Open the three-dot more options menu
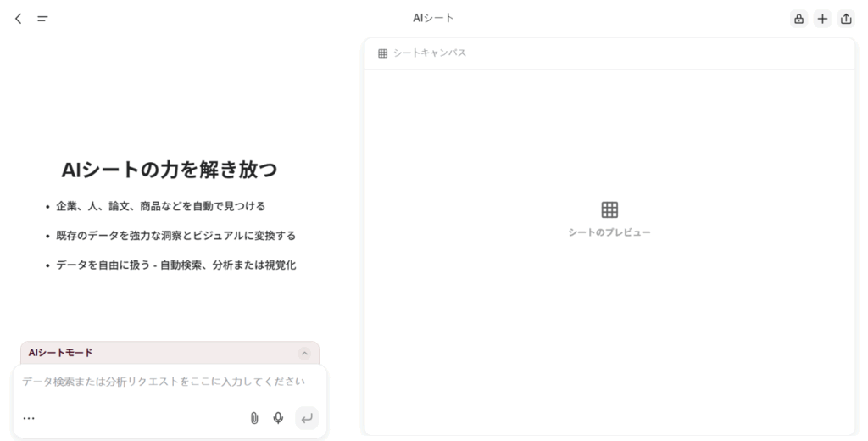The height and width of the screenshot is (441, 868). tap(29, 418)
